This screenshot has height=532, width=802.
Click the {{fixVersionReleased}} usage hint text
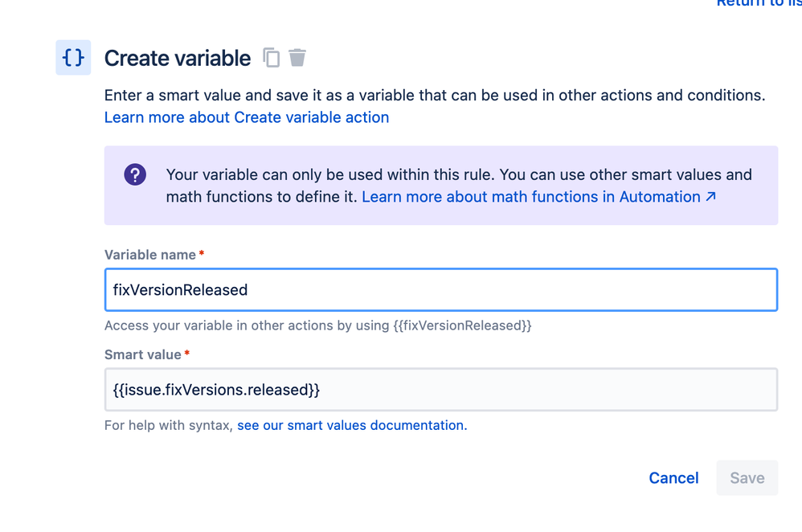pyautogui.click(x=461, y=325)
